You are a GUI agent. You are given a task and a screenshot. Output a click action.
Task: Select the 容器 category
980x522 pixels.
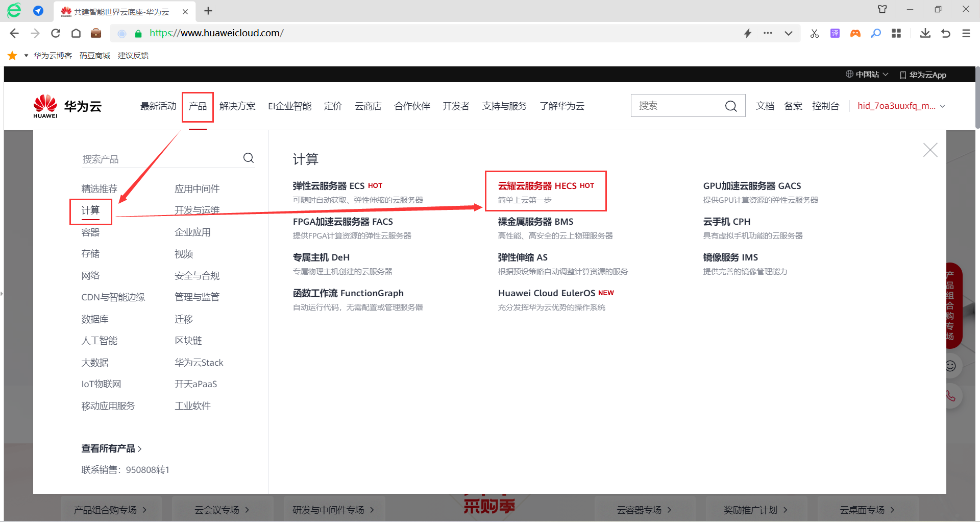click(x=90, y=232)
